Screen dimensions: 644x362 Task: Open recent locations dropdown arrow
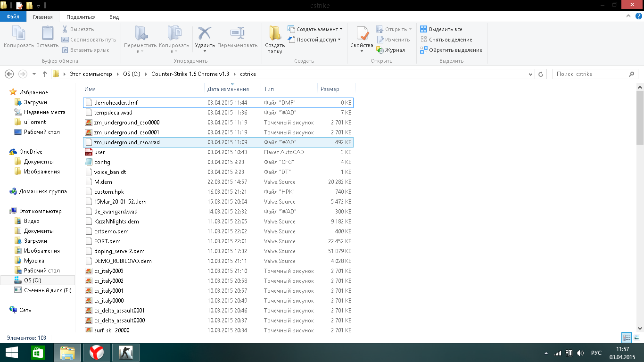pyautogui.click(x=34, y=74)
